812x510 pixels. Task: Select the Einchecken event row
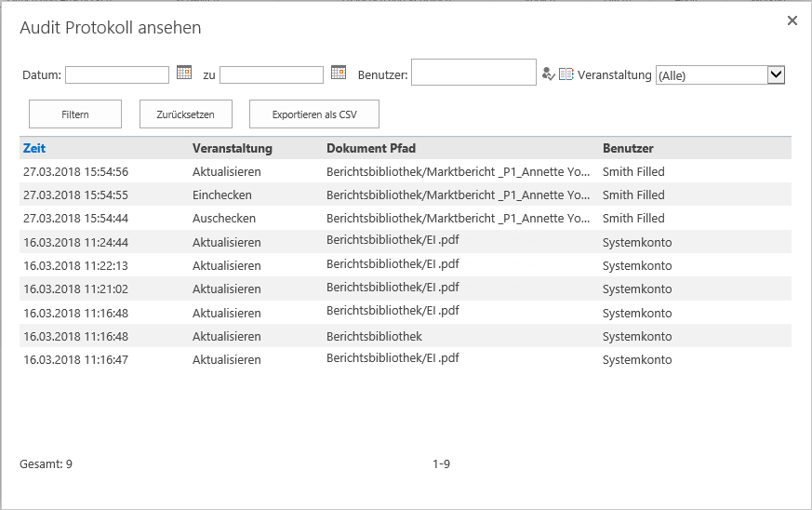click(222, 195)
